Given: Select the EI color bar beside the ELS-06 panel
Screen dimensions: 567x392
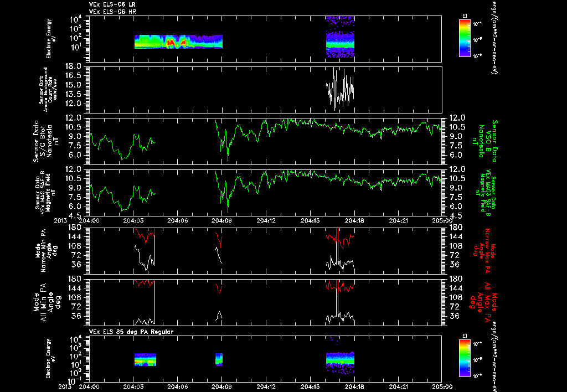Looking at the screenshot, I should coord(465,38).
